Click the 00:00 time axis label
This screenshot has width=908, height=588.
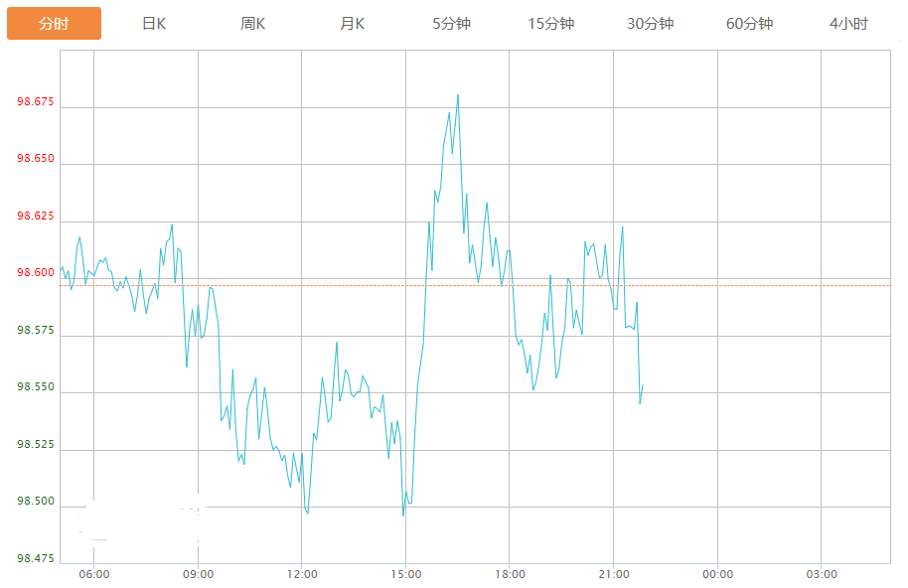[x=717, y=574]
